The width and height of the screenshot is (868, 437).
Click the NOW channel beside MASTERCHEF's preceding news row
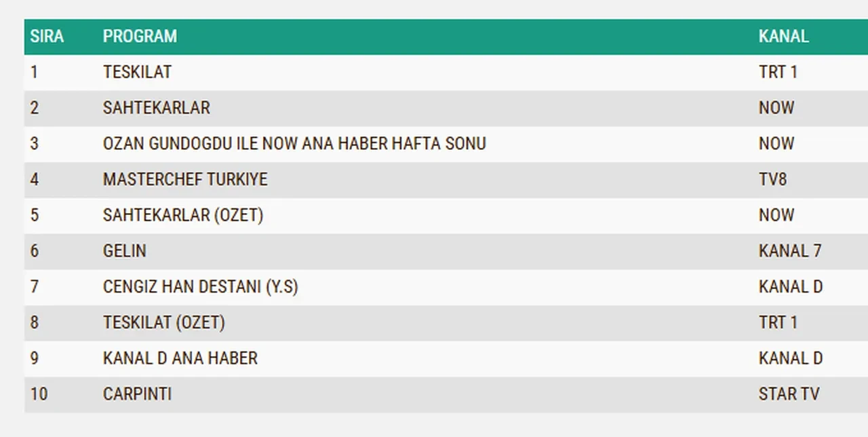[x=776, y=144]
